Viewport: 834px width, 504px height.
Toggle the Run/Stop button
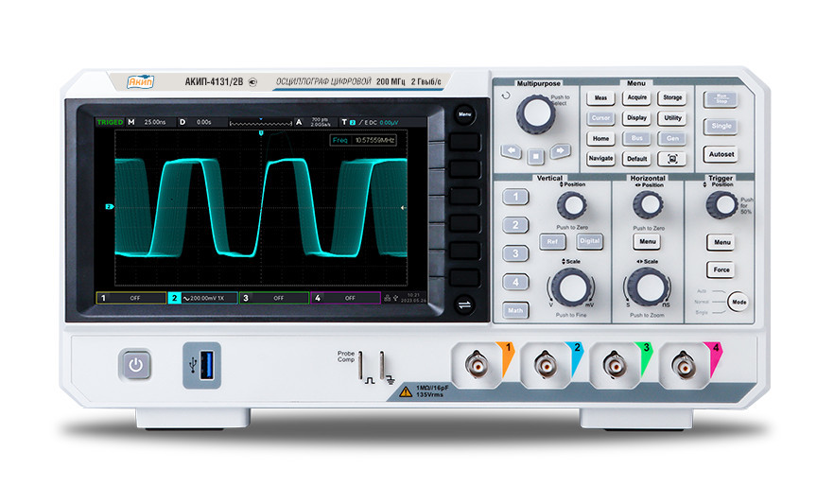pyautogui.click(x=721, y=97)
